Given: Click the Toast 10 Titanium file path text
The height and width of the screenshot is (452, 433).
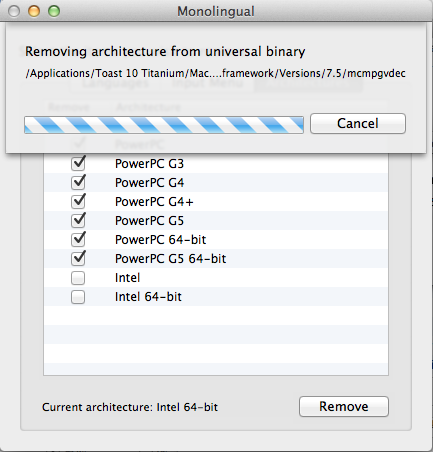Looking at the screenshot, I should [216, 73].
